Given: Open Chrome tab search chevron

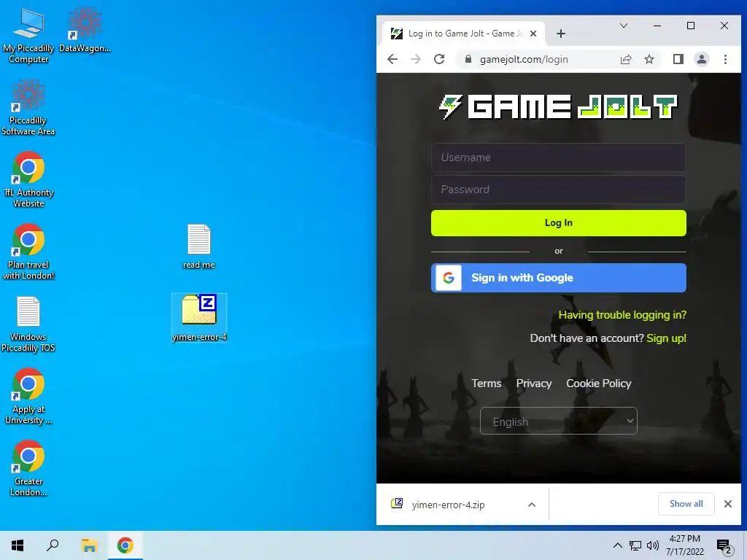Looking at the screenshot, I should click(x=623, y=26).
